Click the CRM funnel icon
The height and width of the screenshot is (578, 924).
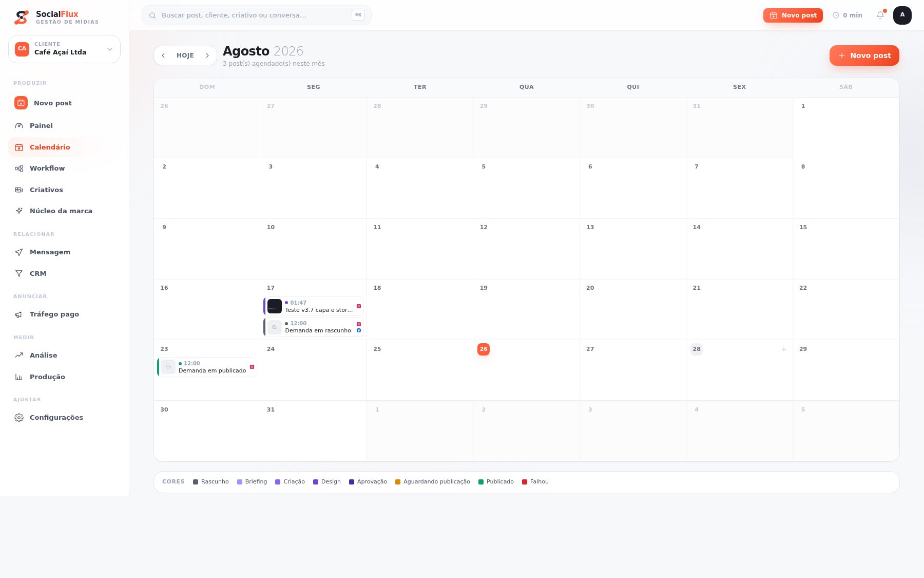pyautogui.click(x=19, y=274)
